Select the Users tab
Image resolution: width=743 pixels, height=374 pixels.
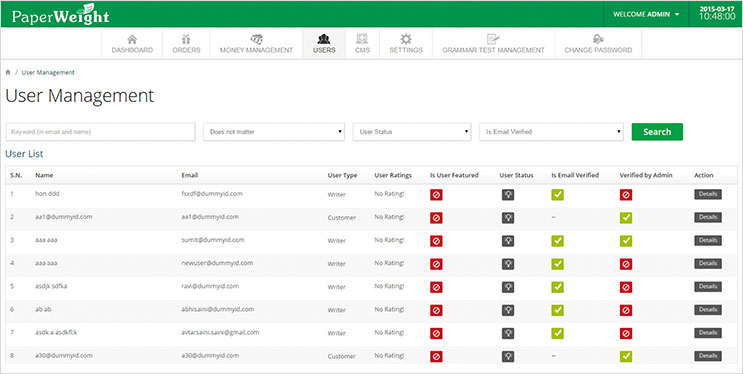click(324, 44)
